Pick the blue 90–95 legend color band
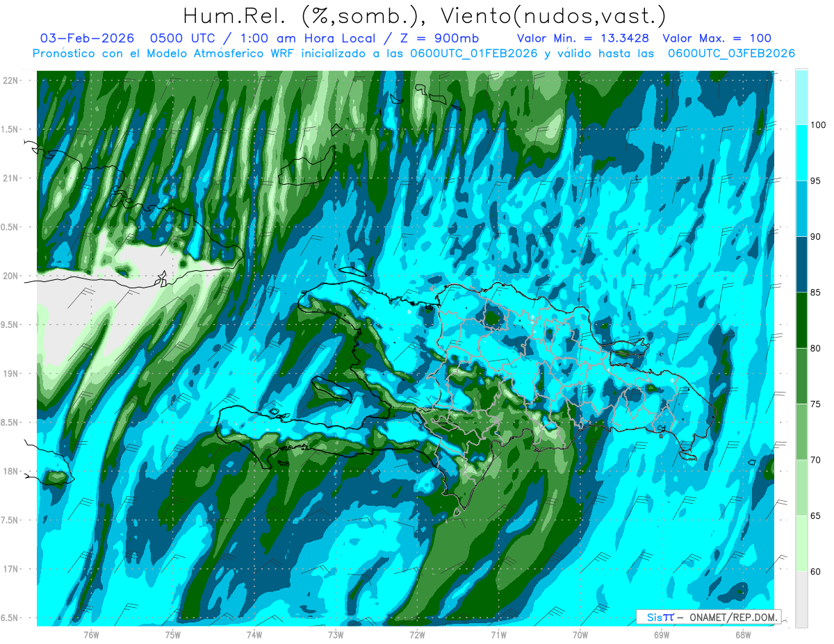This screenshot has height=644, width=834. 801,208
